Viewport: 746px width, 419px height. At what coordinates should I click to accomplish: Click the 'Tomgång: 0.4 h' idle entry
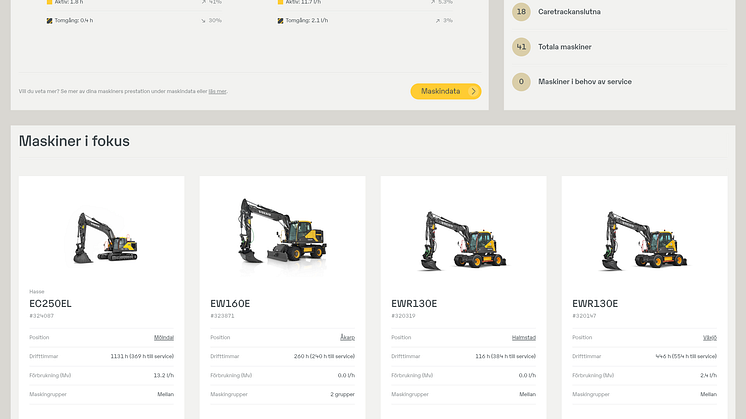(x=74, y=20)
